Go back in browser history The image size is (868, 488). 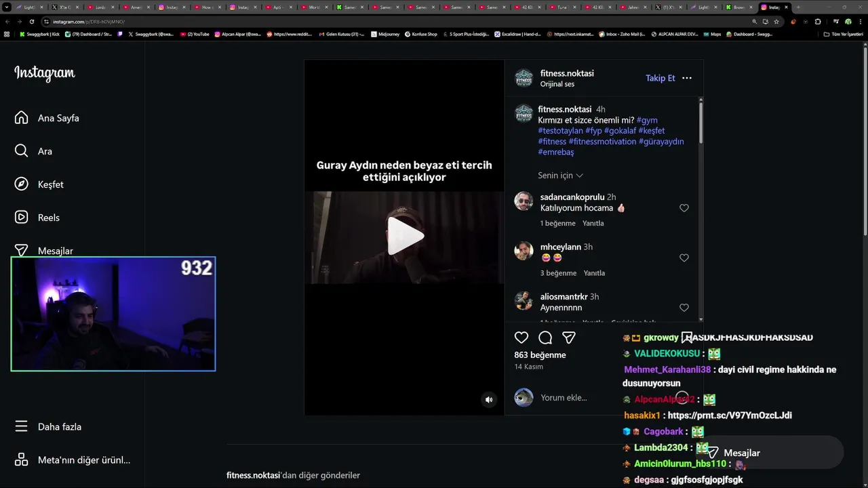[7, 22]
